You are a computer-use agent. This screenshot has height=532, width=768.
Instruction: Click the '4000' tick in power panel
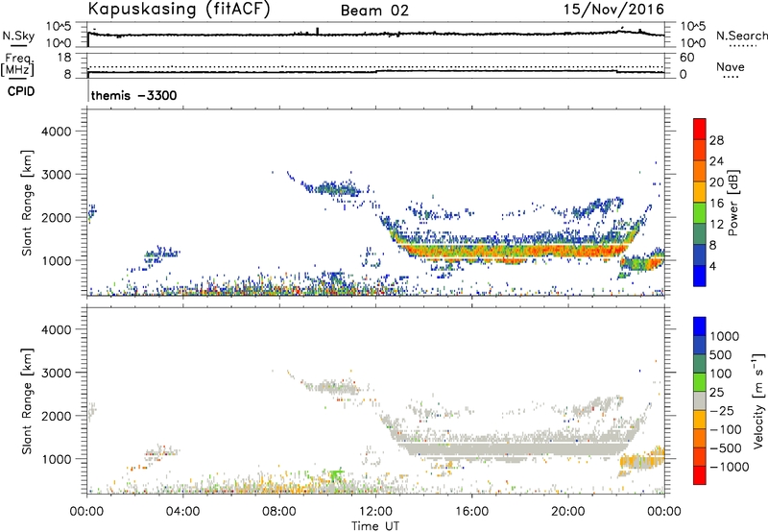coord(56,132)
